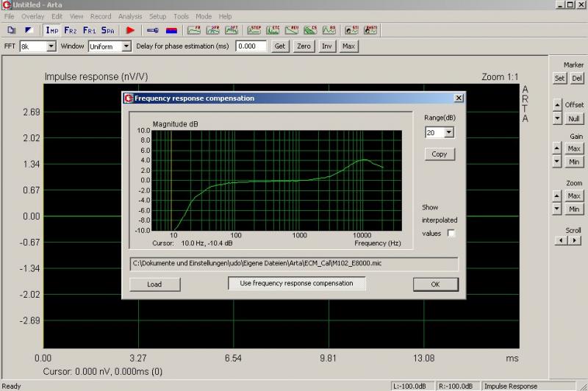The image size is (588, 391).
Task: Select the SPA spectrum analyzer icon
Action: click(x=108, y=30)
